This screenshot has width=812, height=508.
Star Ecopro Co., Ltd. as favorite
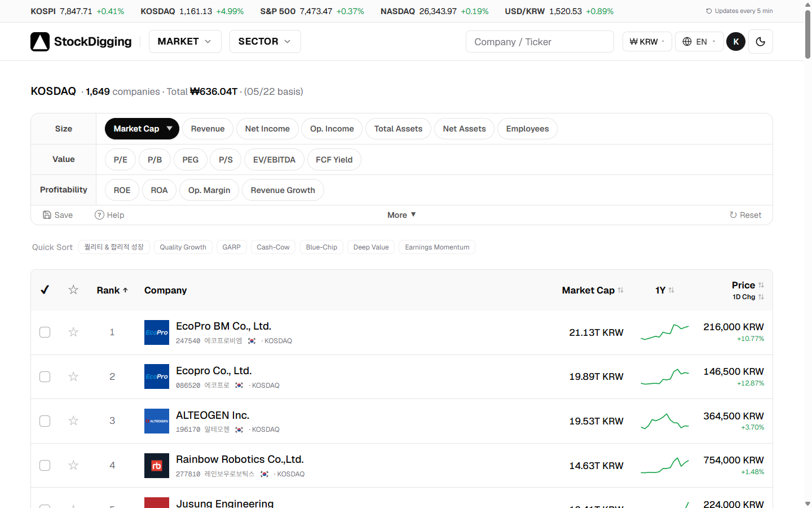click(73, 376)
